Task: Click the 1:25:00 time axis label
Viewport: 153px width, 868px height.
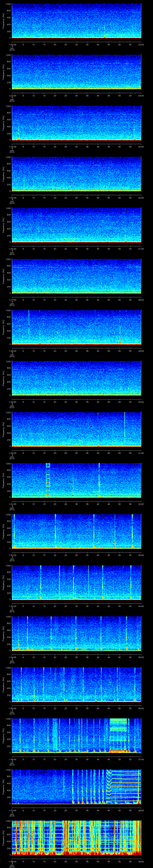Action: point(12,198)
